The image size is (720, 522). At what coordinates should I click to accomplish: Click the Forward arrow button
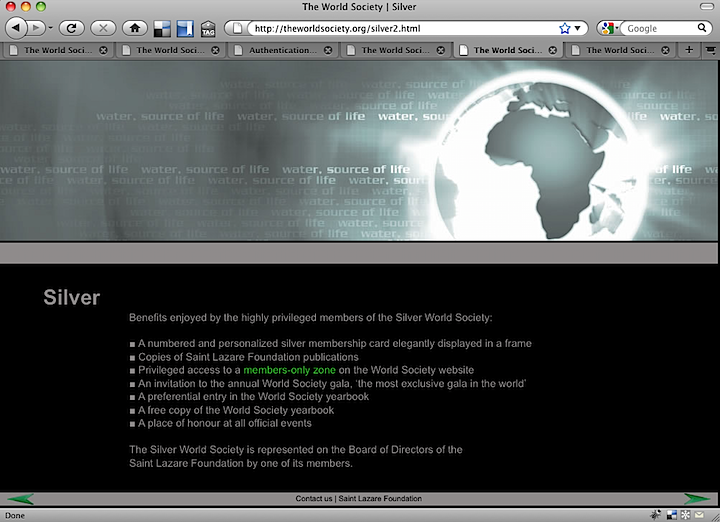tap(36, 28)
